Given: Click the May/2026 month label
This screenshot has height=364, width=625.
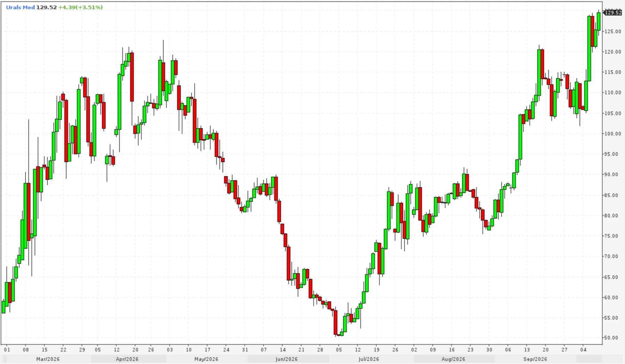Looking at the screenshot, I should pyautogui.click(x=206, y=359).
